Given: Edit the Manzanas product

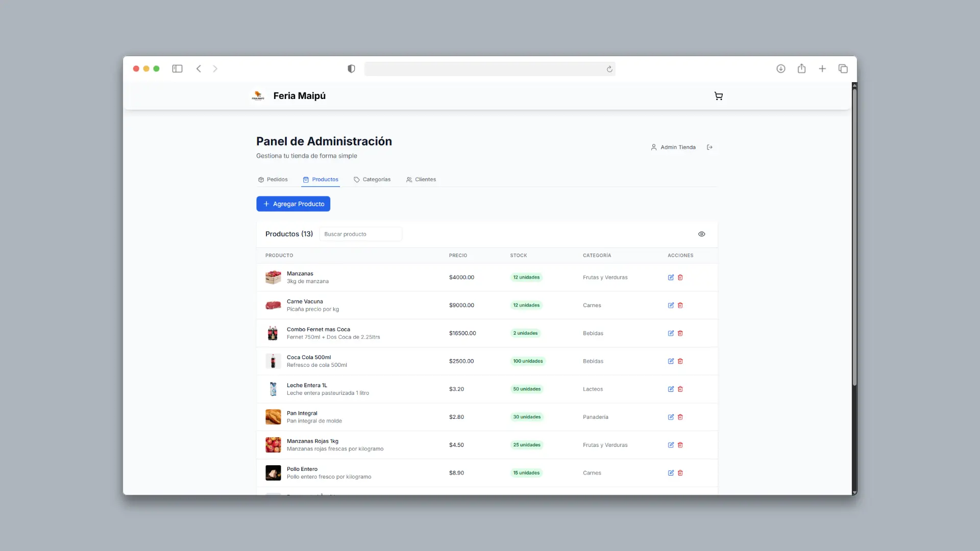Looking at the screenshot, I should [x=671, y=278].
